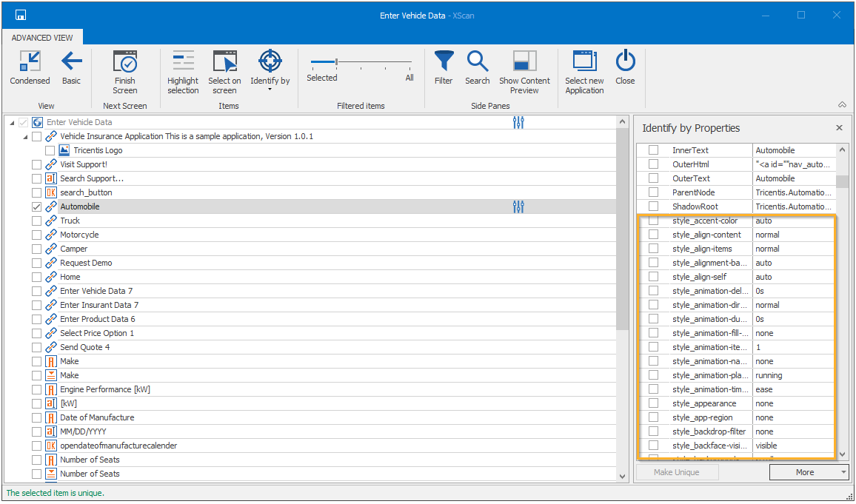856x504 pixels.
Task: Close the Identify by Properties panel
Action: coord(839,128)
